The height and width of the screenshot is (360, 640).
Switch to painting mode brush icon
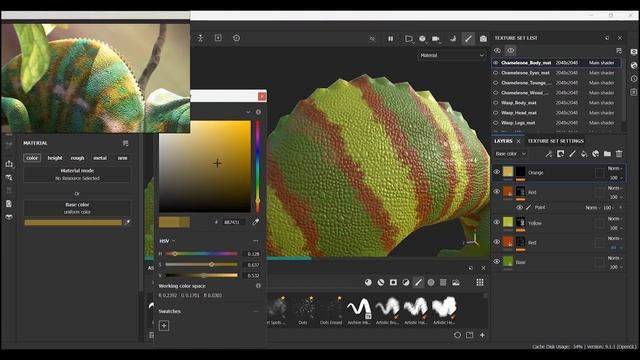pyautogui.click(x=468, y=38)
